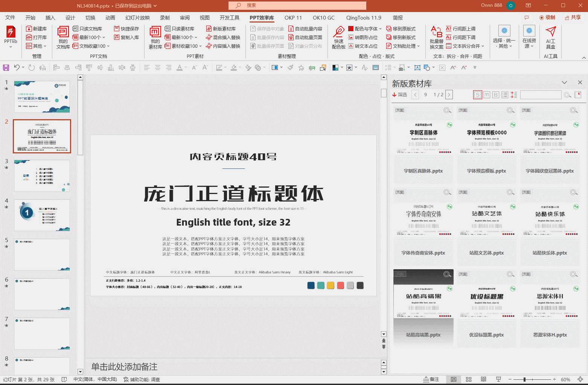588x385 pixels.
Task: Click the preview magnifier on 字制区喜脉体 card
Action: [x=447, y=110]
